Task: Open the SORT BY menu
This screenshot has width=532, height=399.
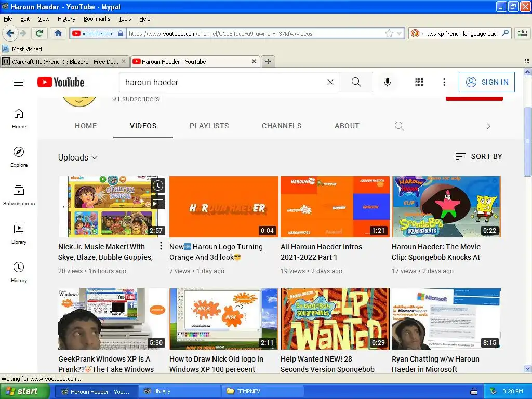Action: [x=478, y=156]
